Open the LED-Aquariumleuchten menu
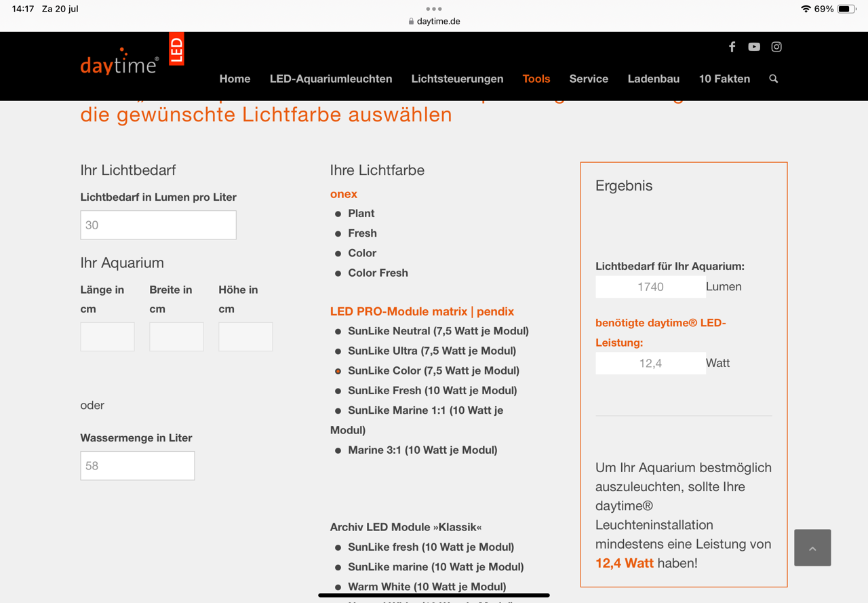The height and width of the screenshot is (603, 868). point(331,79)
